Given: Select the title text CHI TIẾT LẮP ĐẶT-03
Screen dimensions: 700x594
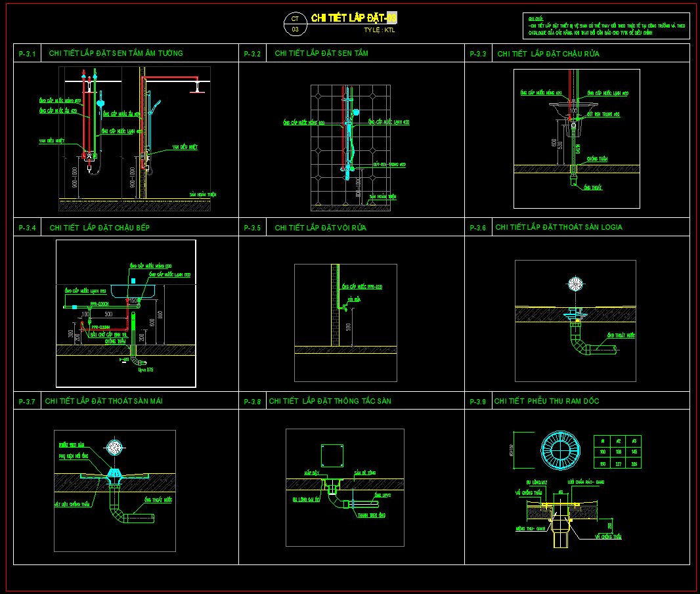Looking at the screenshot, I should pos(353,18).
